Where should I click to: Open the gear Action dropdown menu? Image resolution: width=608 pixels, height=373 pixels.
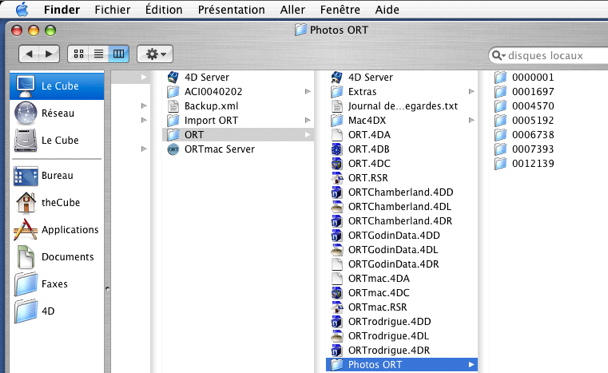point(155,54)
